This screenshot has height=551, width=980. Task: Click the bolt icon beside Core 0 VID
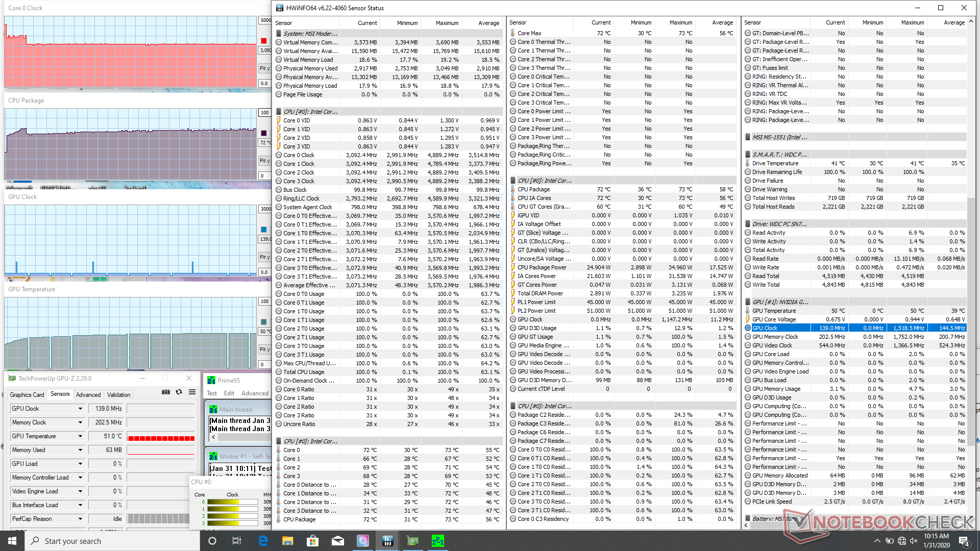pos(279,120)
